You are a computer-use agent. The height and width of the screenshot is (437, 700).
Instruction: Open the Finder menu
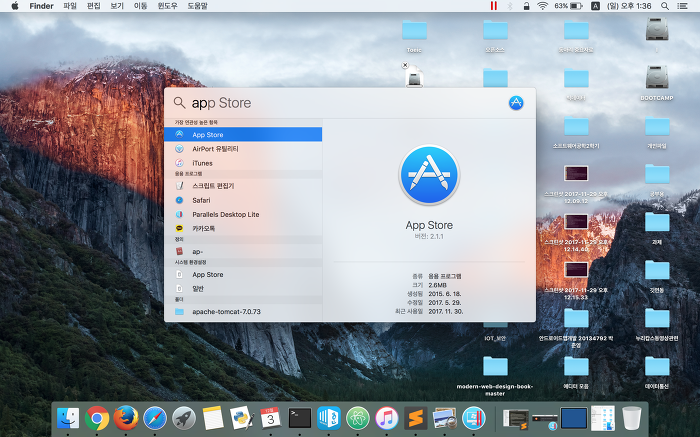click(x=41, y=6)
